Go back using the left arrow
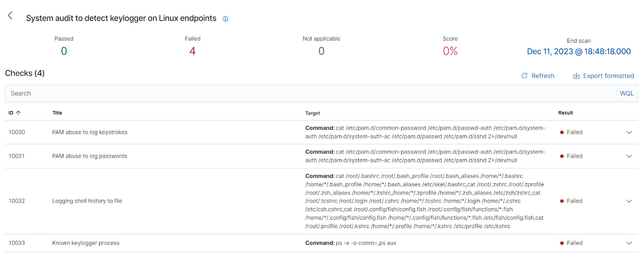Screen dimensions: 644x260 (10, 16)
